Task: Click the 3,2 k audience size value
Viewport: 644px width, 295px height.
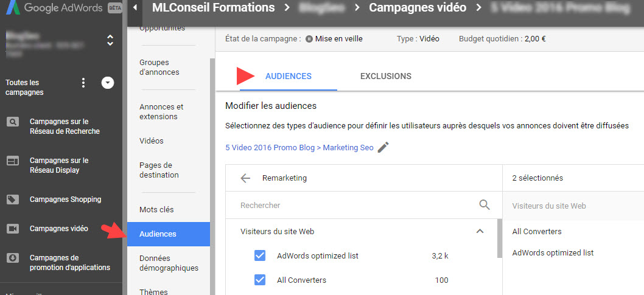Action: click(440, 256)
